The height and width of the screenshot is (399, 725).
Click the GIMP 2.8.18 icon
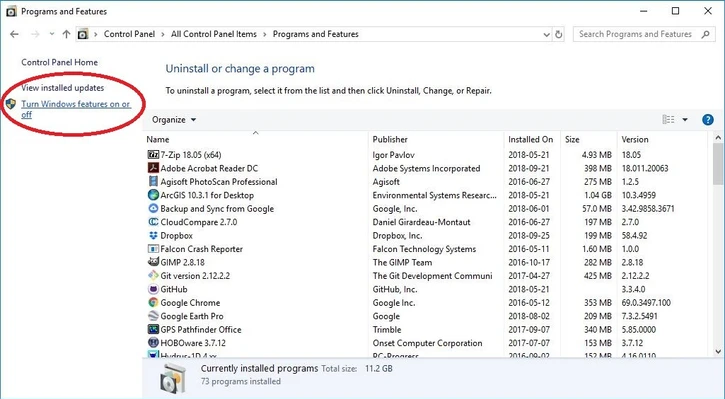click(153, 262)
